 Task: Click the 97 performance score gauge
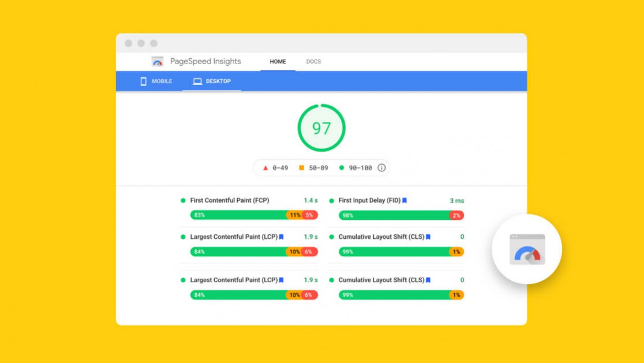click(321, 128)
